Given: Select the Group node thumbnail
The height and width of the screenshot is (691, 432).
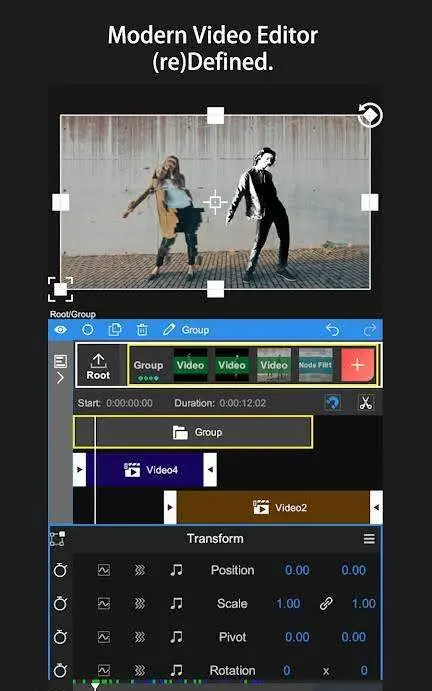Looking at the screenshot, I should (x=149, y=365).
